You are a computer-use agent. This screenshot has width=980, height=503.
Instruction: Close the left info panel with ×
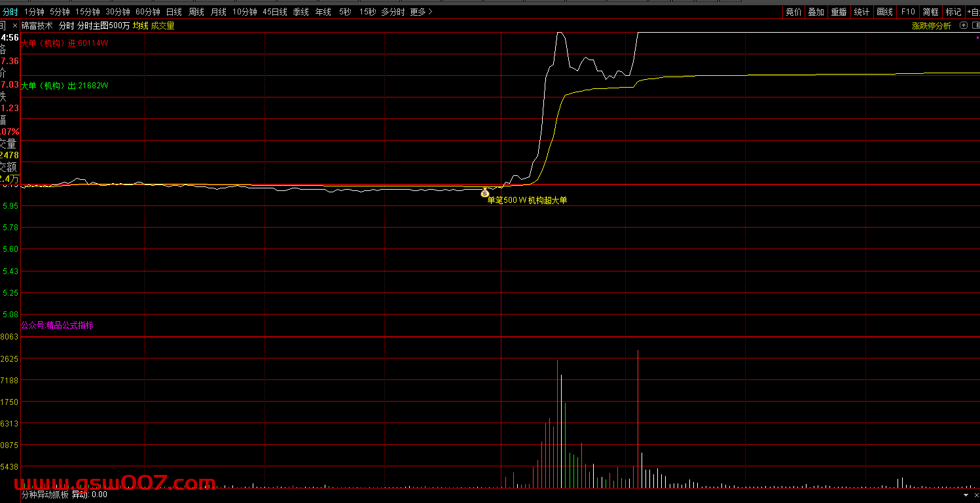(x=15, y=26)
